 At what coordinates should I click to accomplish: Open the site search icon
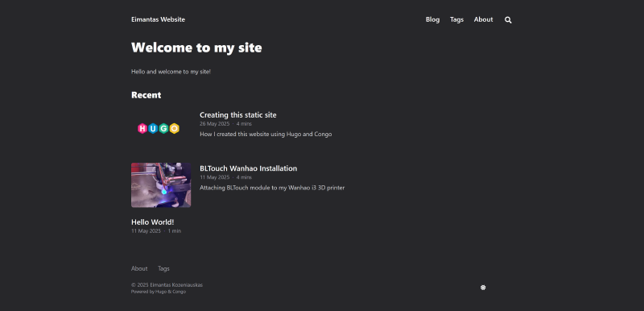point(508,19)
